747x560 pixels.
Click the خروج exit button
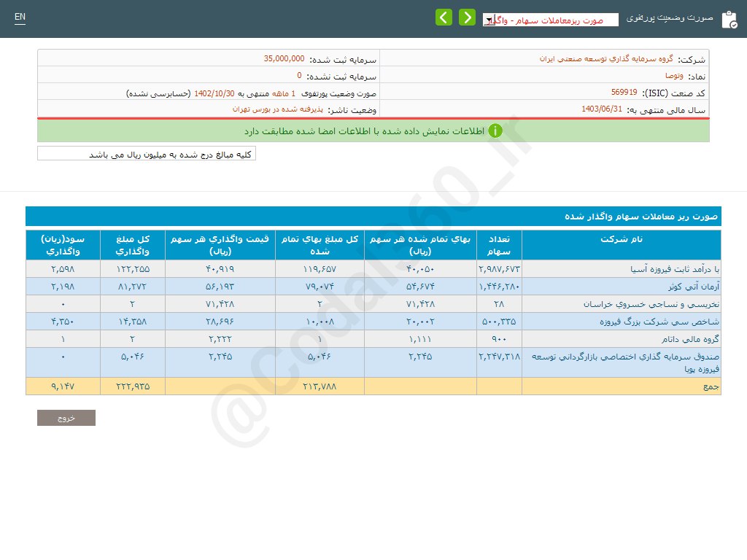point(66,417)
